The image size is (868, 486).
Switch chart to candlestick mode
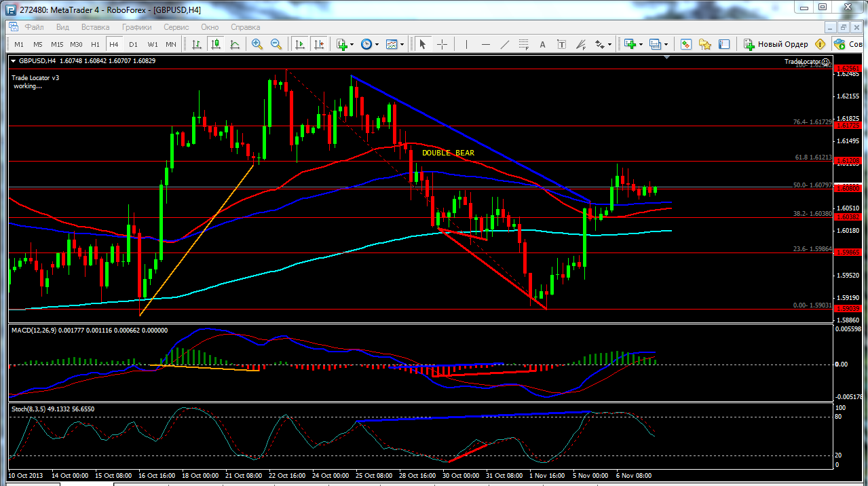(216, 44)
